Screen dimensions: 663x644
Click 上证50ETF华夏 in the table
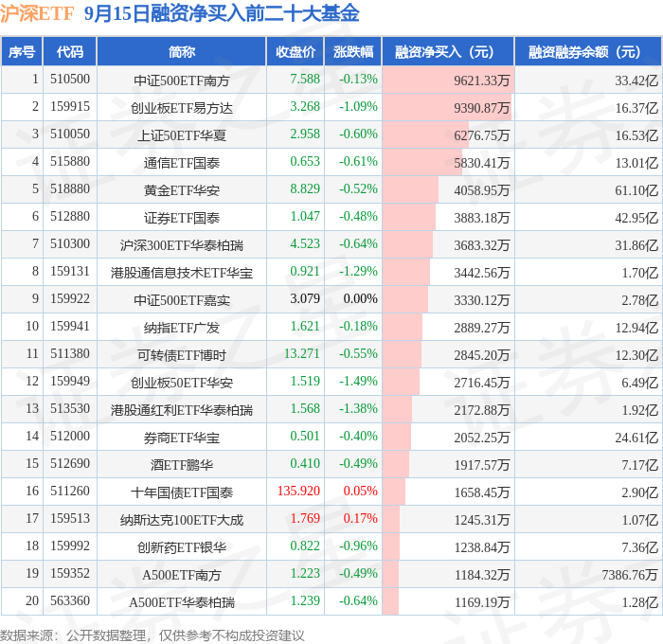tap(182, 135)
